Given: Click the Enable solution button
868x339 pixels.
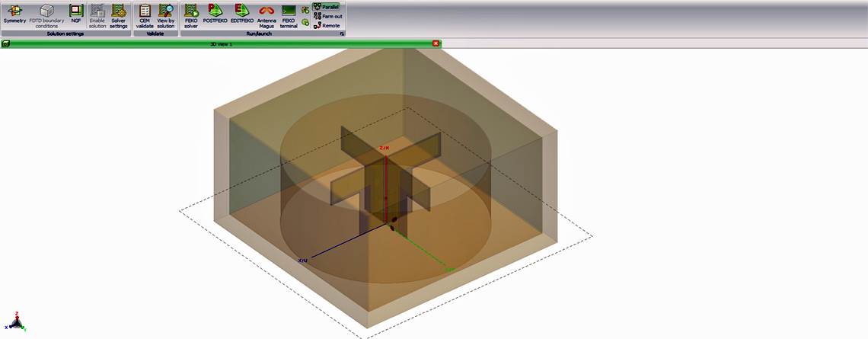Looking at the screenshot, I should click(97, 15).
